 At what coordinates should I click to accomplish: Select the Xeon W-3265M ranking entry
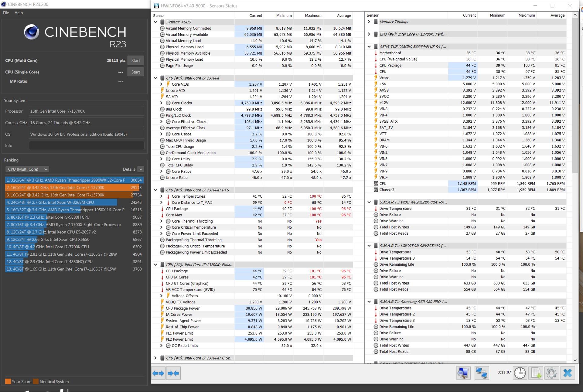pyautogui.click(x=74, y=202)
